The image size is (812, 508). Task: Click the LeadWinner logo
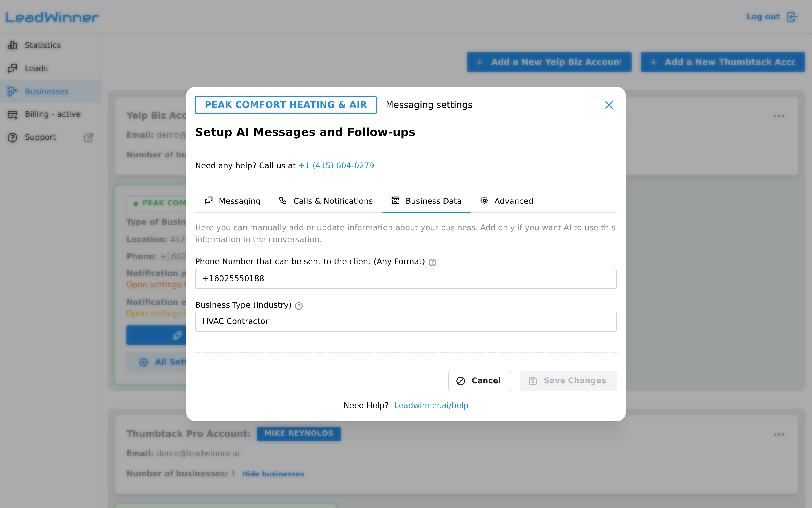pyautogui.click(x=52, y=17)
